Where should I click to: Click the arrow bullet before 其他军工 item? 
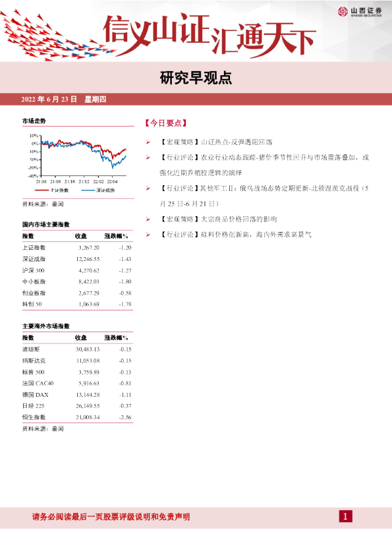[x=148, y=189]
